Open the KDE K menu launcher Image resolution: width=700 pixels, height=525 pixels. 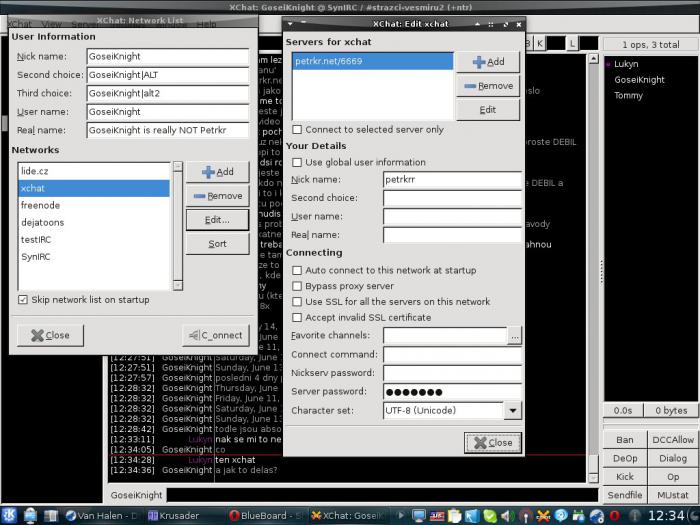[x=10, y=515]
